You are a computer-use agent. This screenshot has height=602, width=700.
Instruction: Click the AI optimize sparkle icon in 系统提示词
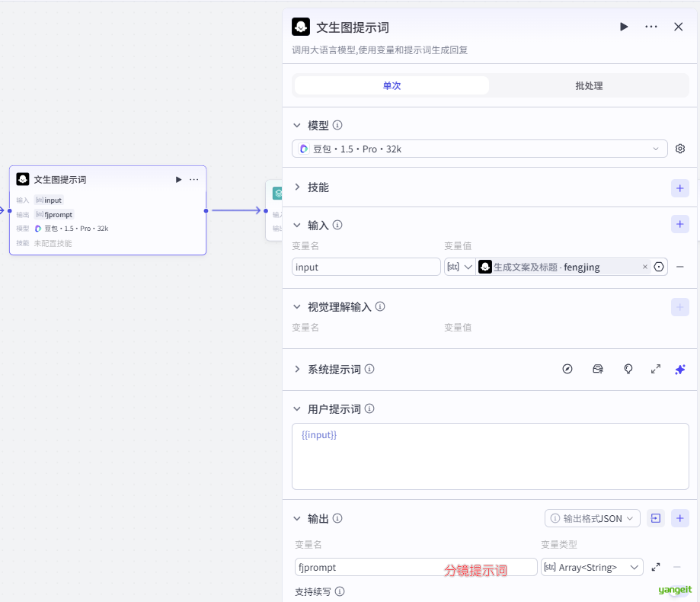[x=679, y=369]
